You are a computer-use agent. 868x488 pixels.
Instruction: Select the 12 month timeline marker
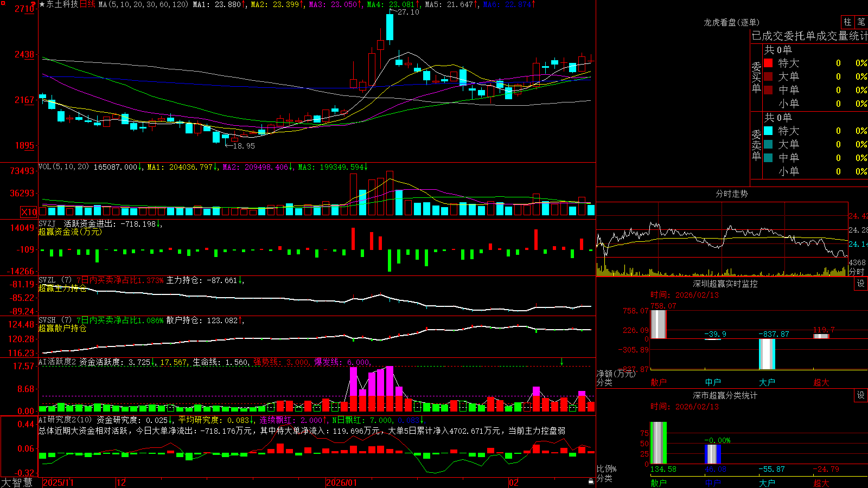click(122, 483)
